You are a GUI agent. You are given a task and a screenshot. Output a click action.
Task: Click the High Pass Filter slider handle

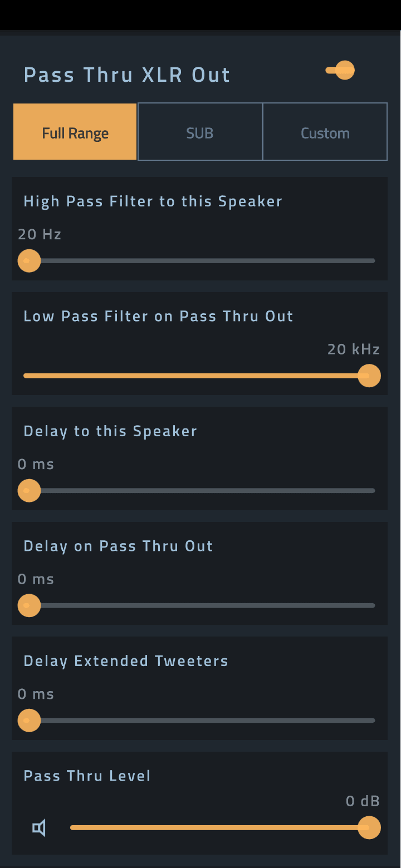(29, 260)
